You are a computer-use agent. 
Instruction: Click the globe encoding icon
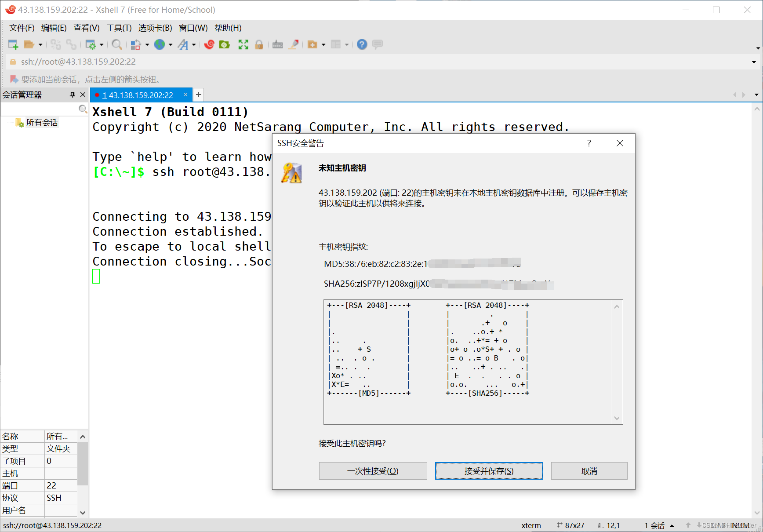pos(160,44)
